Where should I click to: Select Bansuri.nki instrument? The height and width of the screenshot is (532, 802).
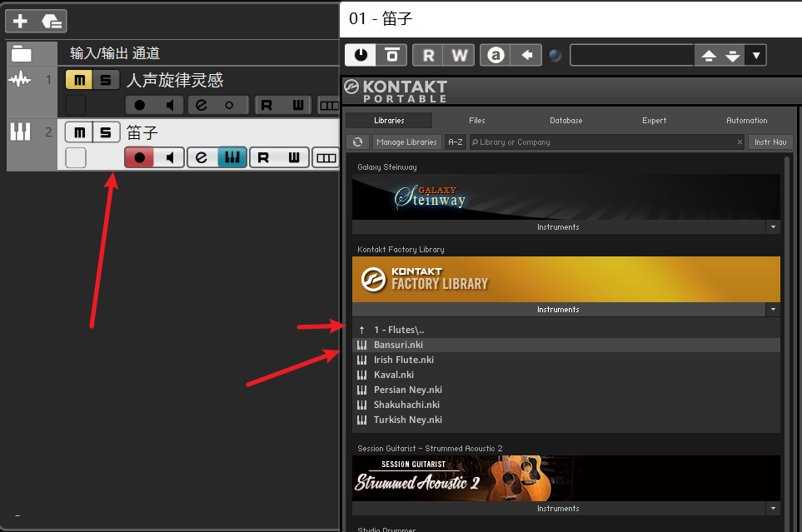(x=565, y=345)
